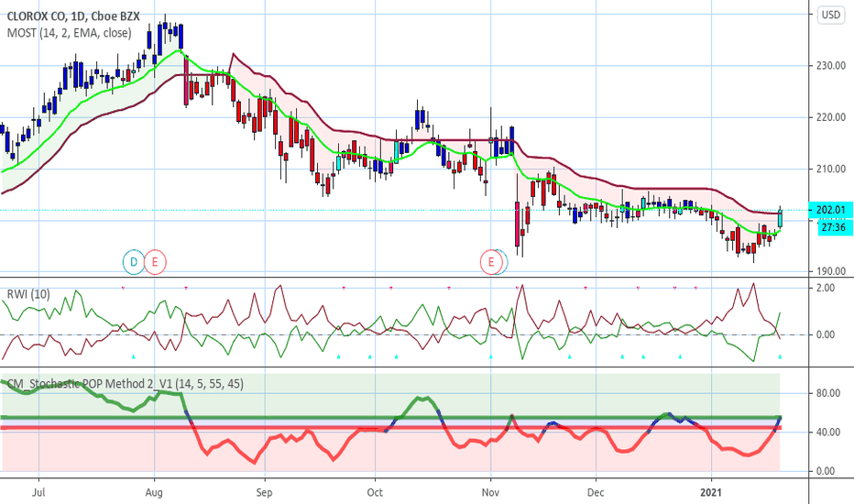Image resolution: width=854 pixels, height=504 pixels.
Task: Click the 210.00 price axis label
Action: 830,169
